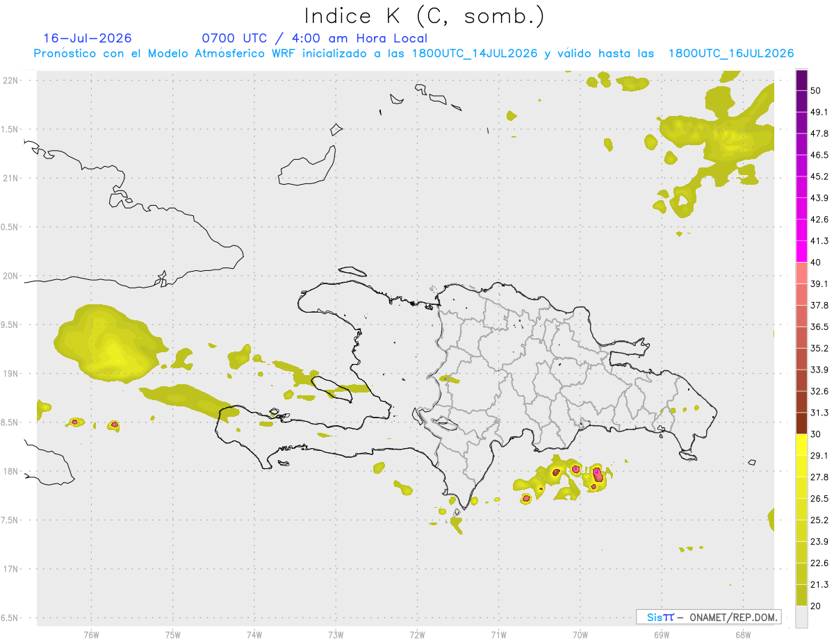Click the legend value '29.1'
This screenshot has height=644, width=834.
[x=819, y=455]
